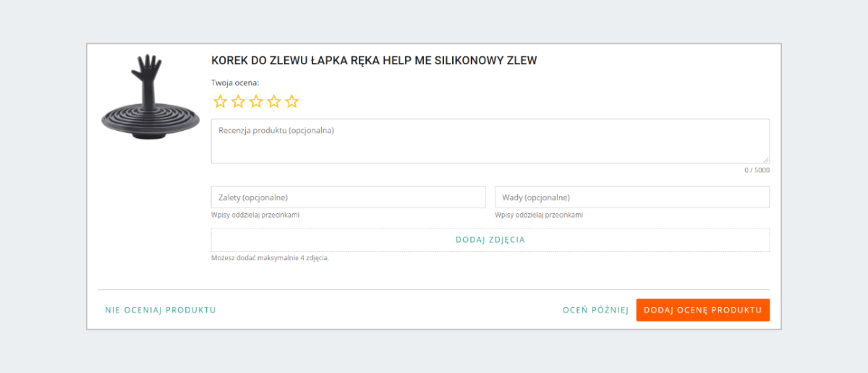Rate the product five stars

(x=292, y=101)
